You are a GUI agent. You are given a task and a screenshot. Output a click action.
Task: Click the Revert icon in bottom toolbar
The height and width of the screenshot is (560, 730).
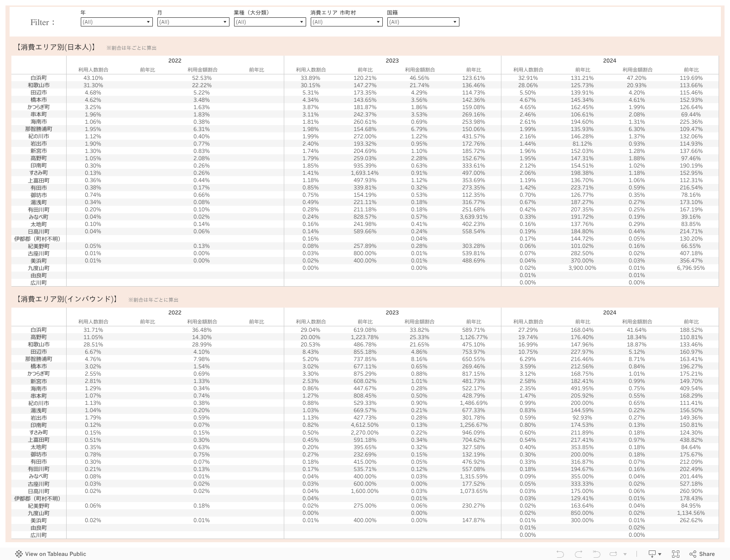coord(596,554)
